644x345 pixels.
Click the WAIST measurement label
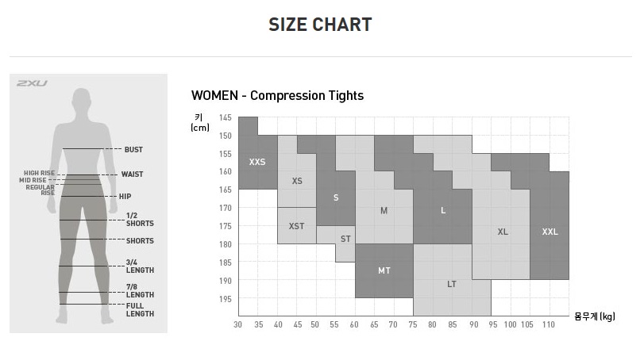[132, 174]
